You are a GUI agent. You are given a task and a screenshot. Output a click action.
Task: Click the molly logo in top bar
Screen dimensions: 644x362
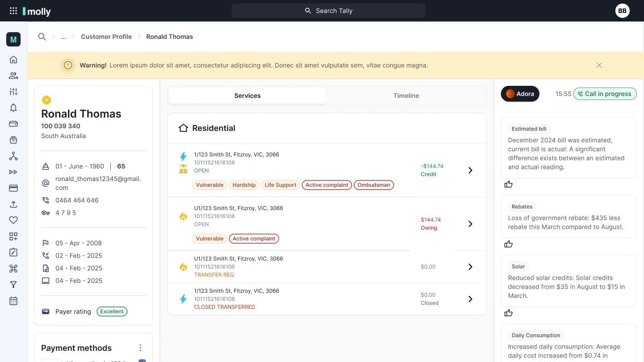click(x=37, y=11)
